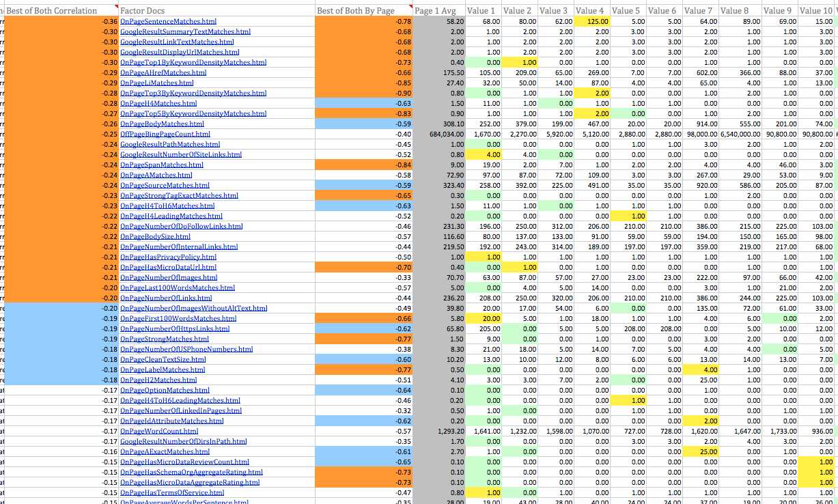Open OnPageH4ToH6LeadingMatches.html

coord(180,401)
